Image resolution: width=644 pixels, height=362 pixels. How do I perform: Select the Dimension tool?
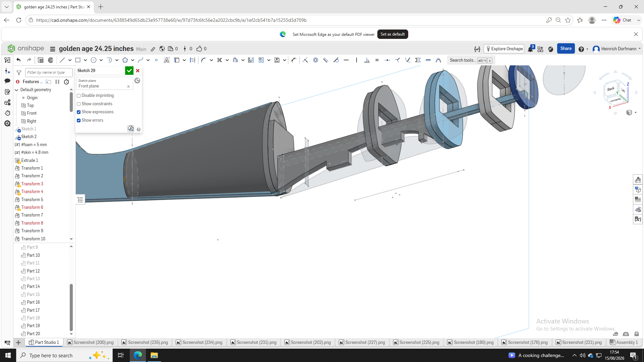294,60
